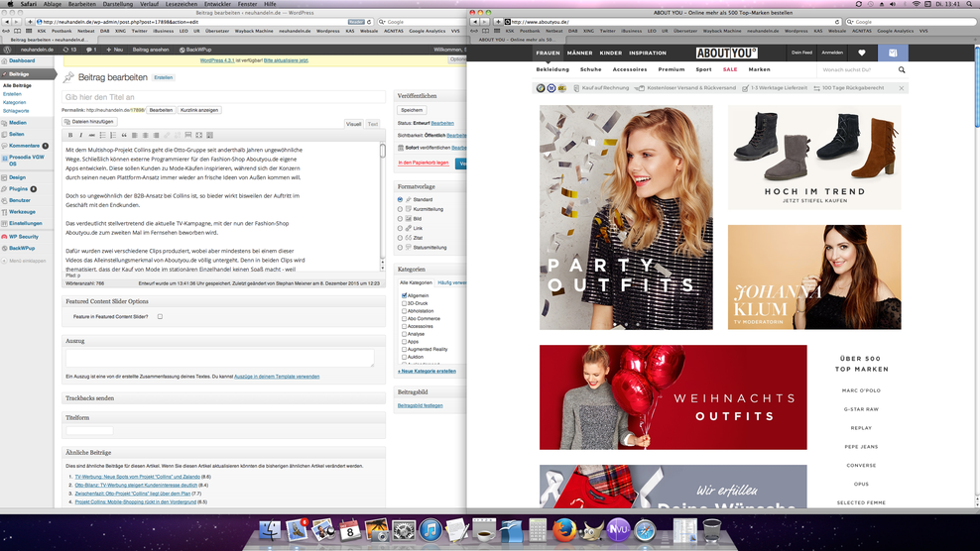Open updates counter in the WordPress admin bar
Image resolution: width=980 pixels, height=551 pixels.
click(x=70, y=50)
